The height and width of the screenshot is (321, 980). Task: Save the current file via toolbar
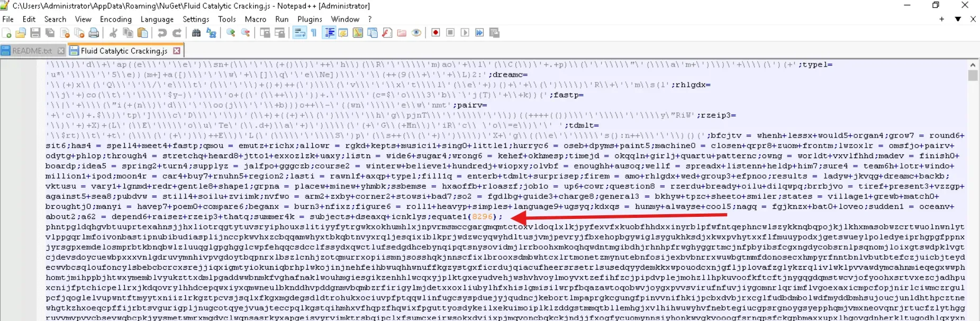click(35, 33)
